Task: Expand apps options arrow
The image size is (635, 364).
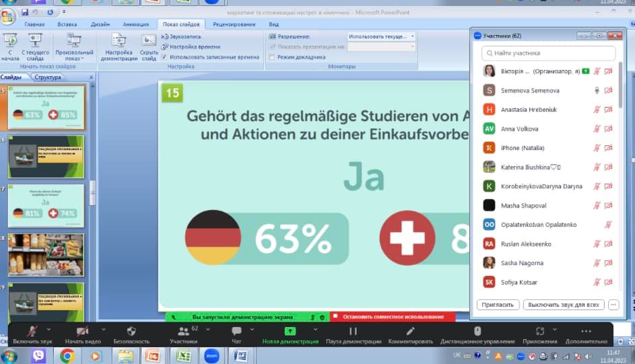Action: (555, 330)
